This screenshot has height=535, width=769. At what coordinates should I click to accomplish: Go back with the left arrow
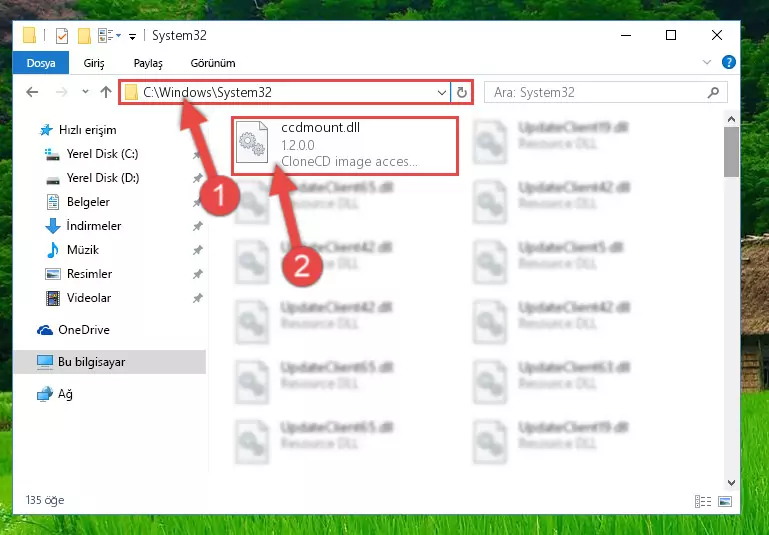point(32,92)
